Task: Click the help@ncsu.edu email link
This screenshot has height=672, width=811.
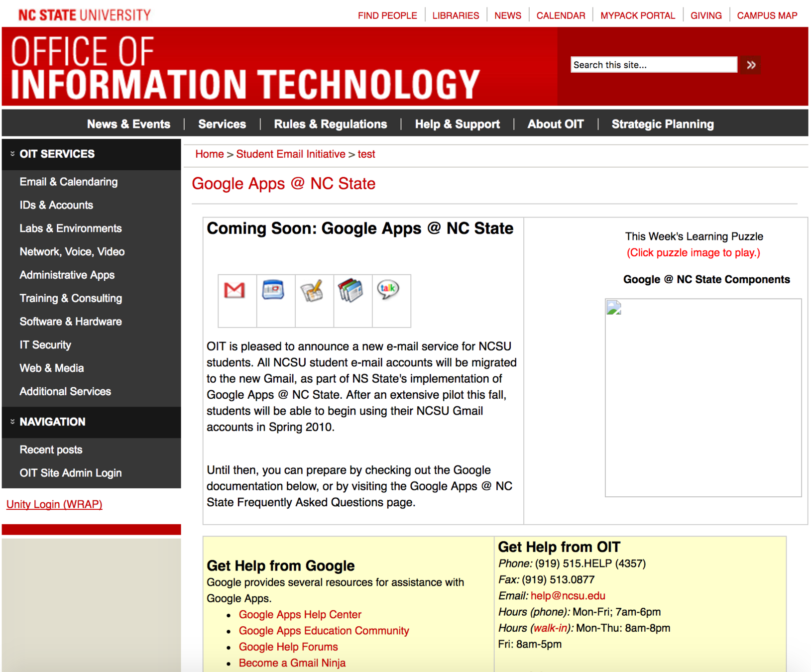Action: [x=568, y=596]
